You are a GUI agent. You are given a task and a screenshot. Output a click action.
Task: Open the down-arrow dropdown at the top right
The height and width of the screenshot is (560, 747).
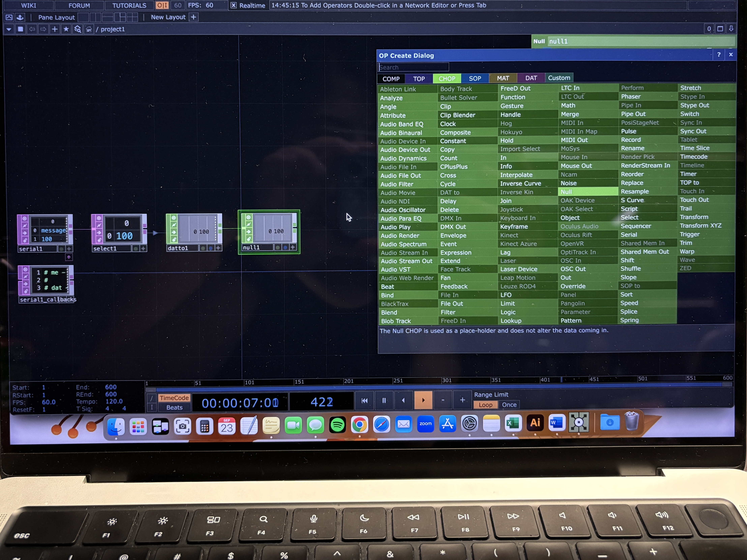(731, 29)
